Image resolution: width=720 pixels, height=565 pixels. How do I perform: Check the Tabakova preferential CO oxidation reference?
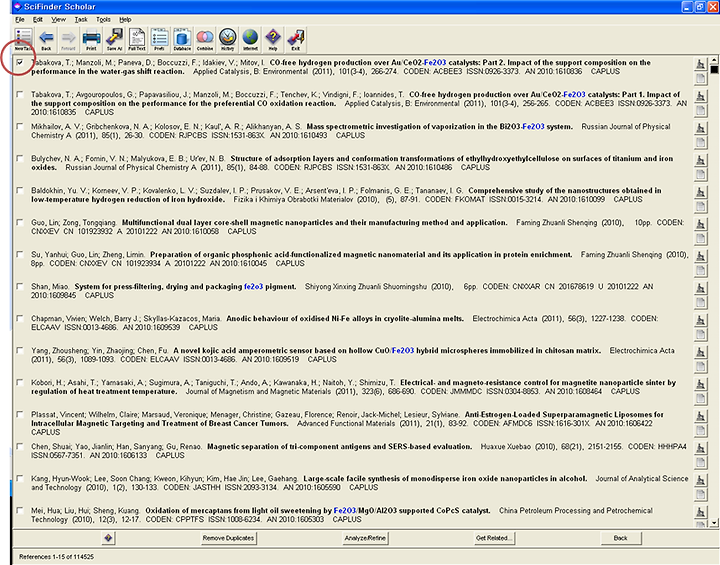(20, 94)
